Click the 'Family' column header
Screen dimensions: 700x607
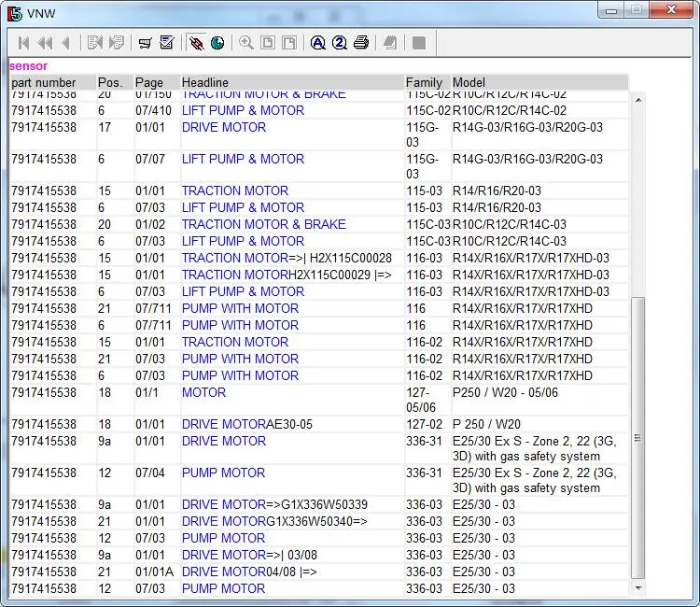426,82
